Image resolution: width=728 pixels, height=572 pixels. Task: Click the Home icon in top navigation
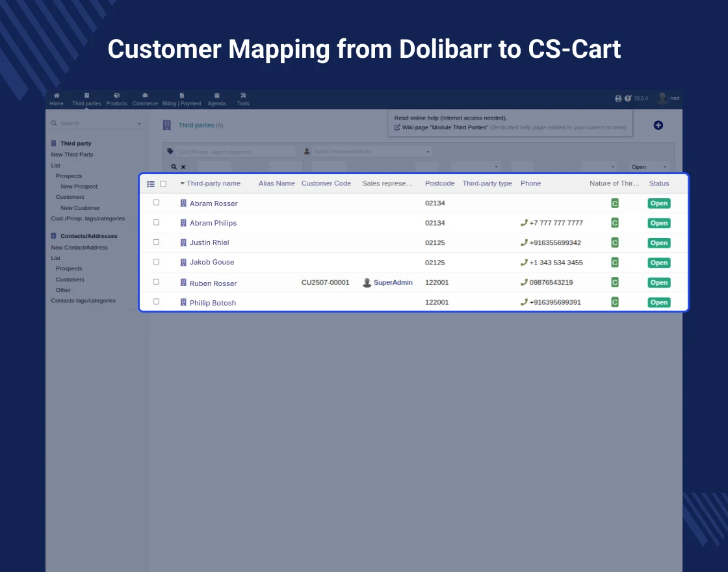[57, 96]
